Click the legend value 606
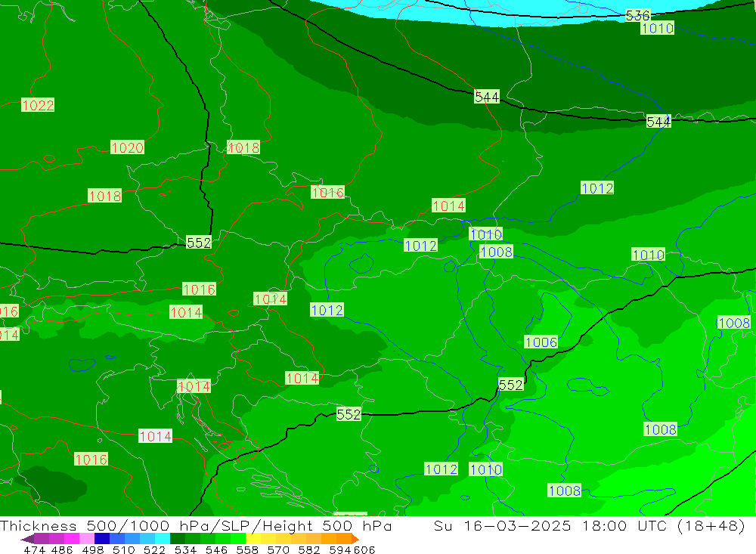Image resolution: width=756 pixels, height=554 pixels. coord(364,549)
